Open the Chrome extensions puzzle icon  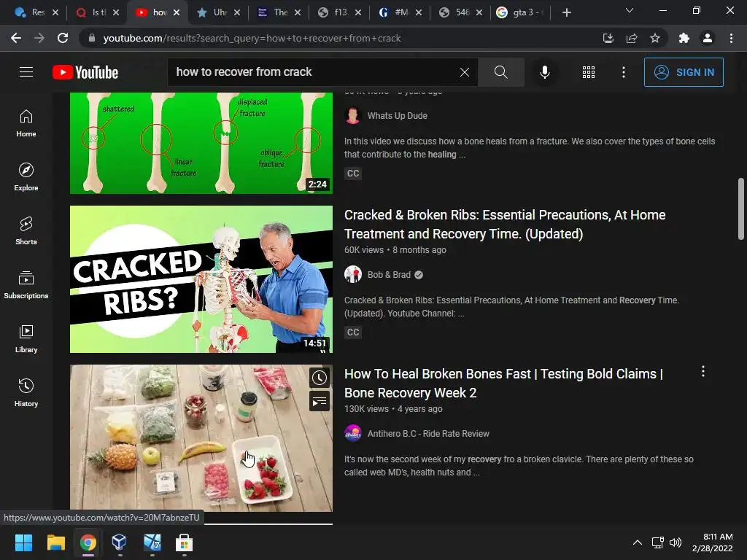(684, 38)
